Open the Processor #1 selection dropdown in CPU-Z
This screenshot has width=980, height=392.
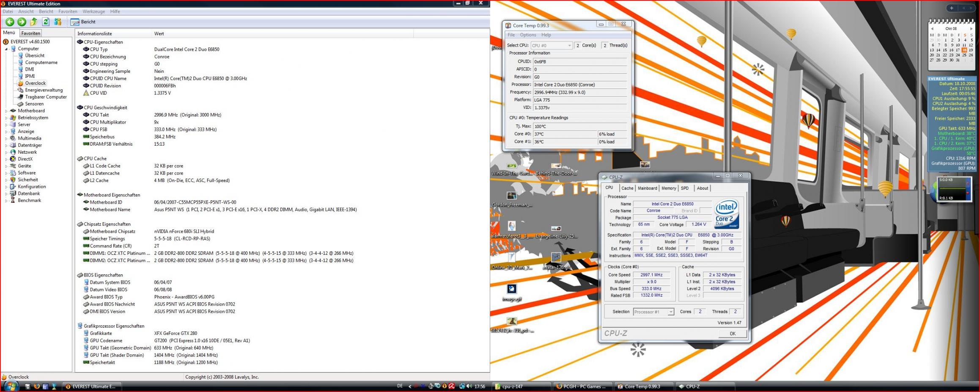pos(653,312)
